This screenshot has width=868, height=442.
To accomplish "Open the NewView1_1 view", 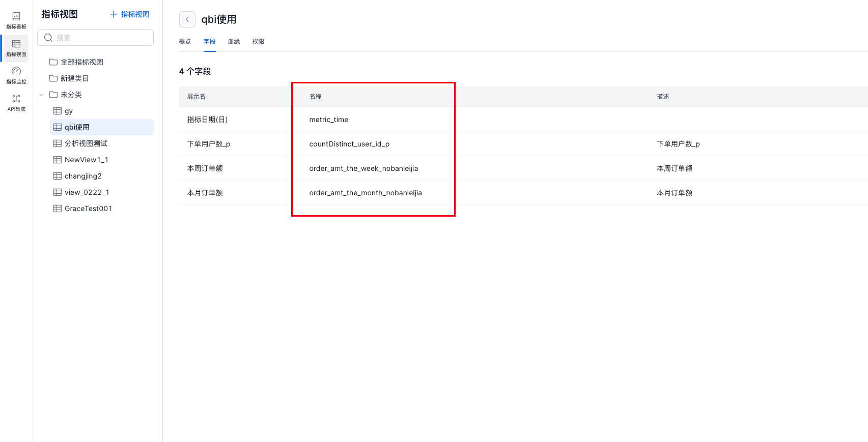I will [x=86, y=160].
